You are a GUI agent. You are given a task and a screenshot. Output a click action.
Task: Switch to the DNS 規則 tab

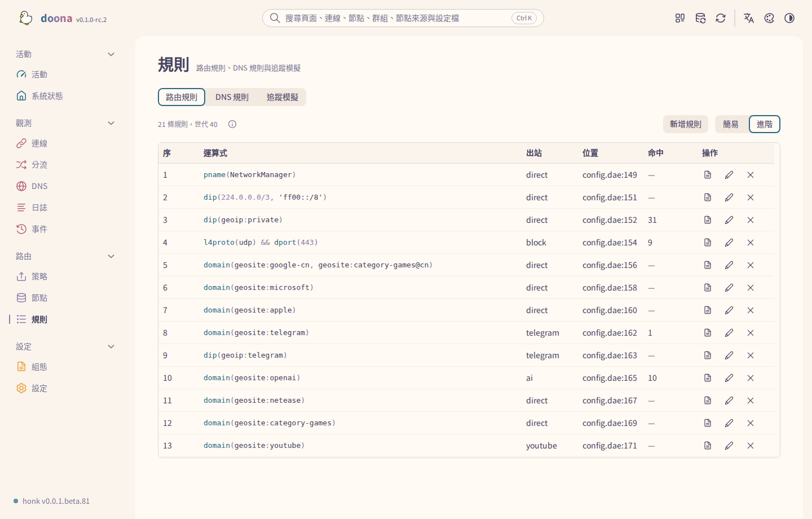click(232, 97)
